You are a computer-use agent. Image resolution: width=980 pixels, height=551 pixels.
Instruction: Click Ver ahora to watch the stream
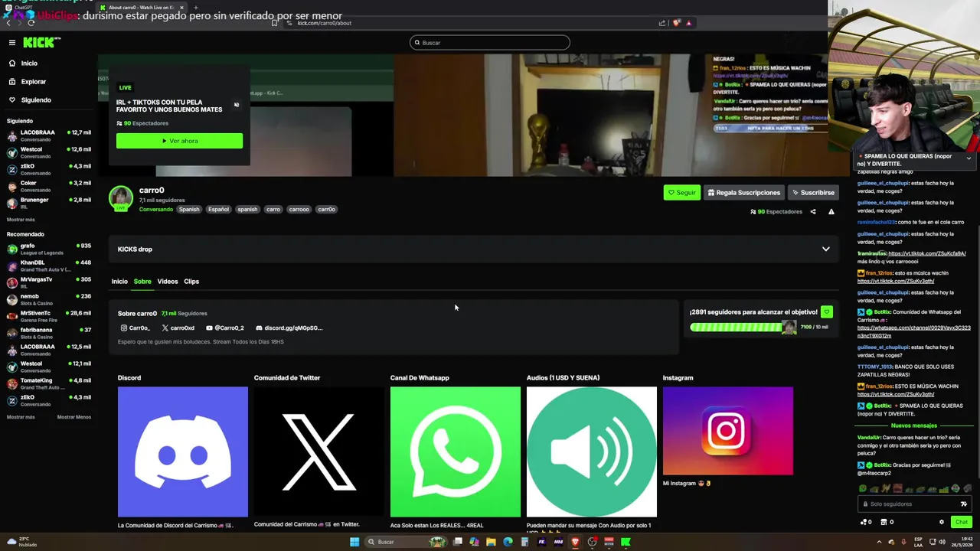pos(179,141)
